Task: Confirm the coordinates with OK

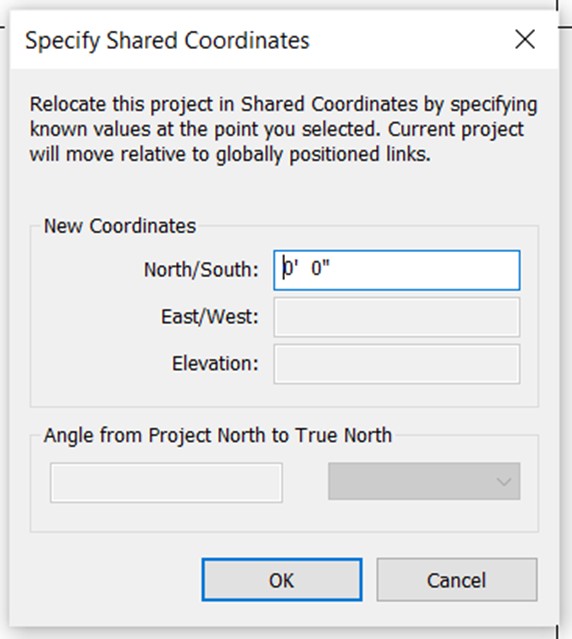Action: point(282,580)
